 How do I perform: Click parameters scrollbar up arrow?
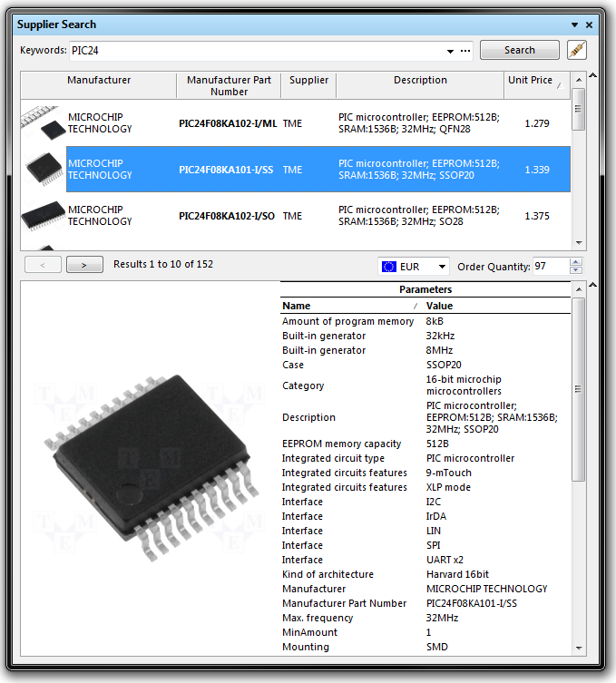(x=579, y=289)
